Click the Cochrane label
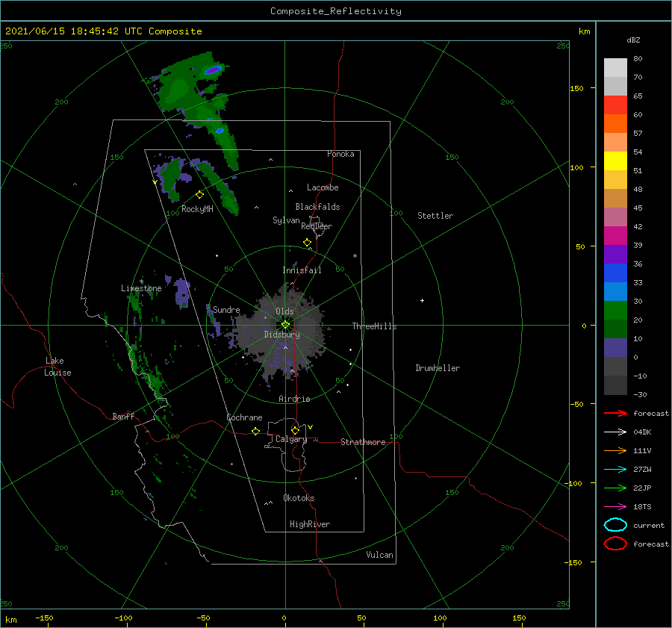Image resolution: width=672 pixels, height=628 pixels. click(x=244, y=417)
